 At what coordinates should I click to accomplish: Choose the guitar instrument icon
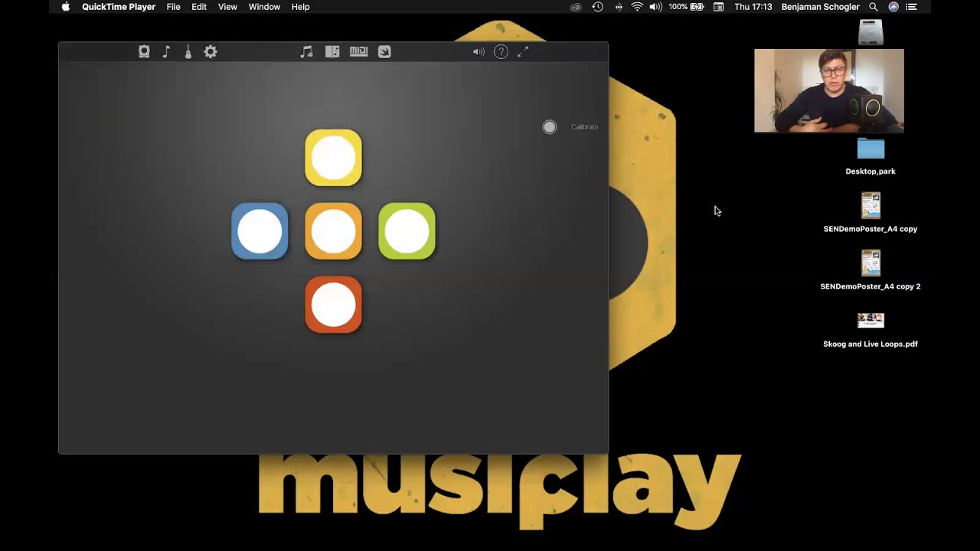188,51
